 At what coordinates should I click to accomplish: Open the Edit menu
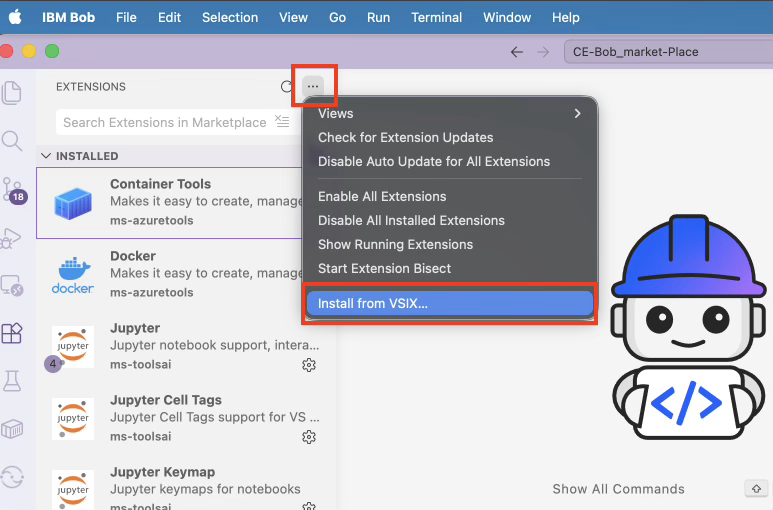[x=169, y=18]
